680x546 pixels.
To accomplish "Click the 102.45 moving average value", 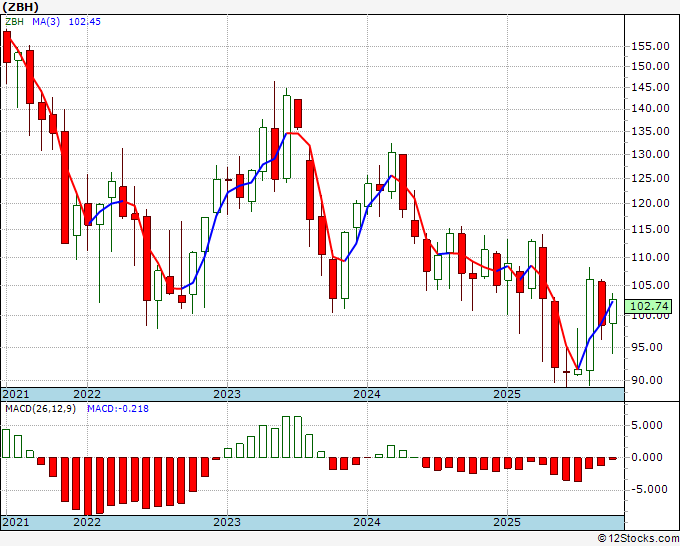I will 85,22.
